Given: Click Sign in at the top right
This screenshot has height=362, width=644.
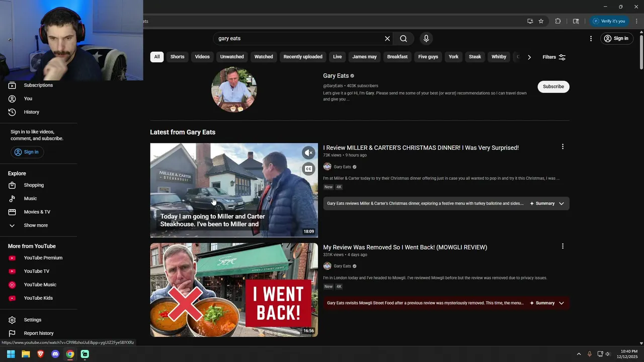Looking at the screenshot, I should 616,39.
